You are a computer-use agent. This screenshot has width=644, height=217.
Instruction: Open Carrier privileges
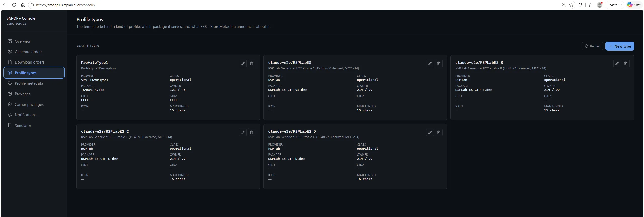(x=34, y=105)
